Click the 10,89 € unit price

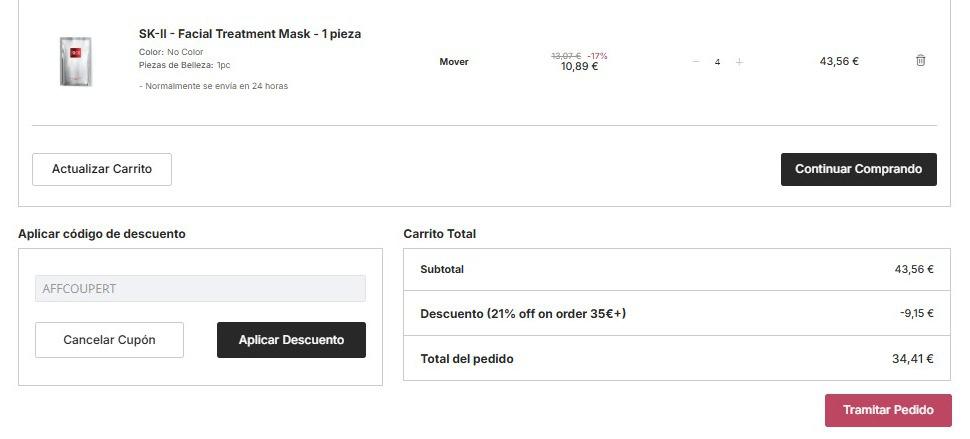[x=579, y=67]
